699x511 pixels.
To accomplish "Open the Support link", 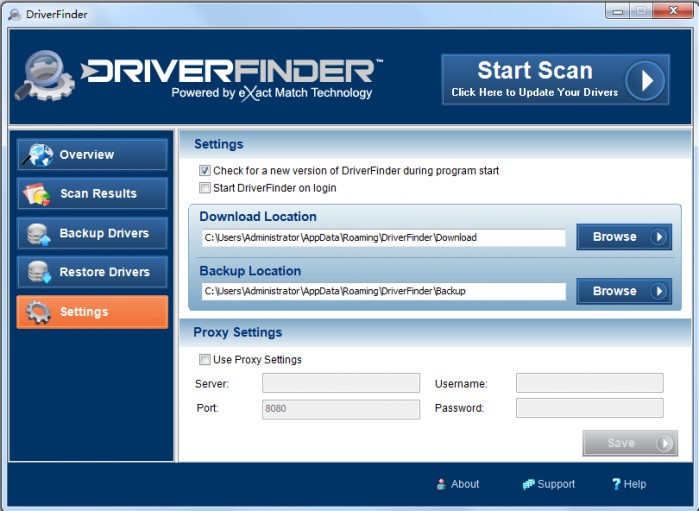I will click(549, 484).
